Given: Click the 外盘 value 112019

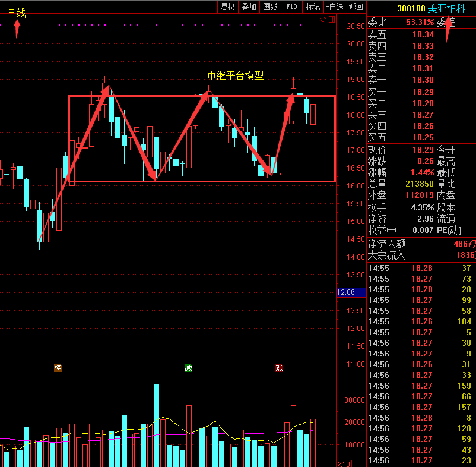Looking at the screenshot, I should [x=420, y=195].
